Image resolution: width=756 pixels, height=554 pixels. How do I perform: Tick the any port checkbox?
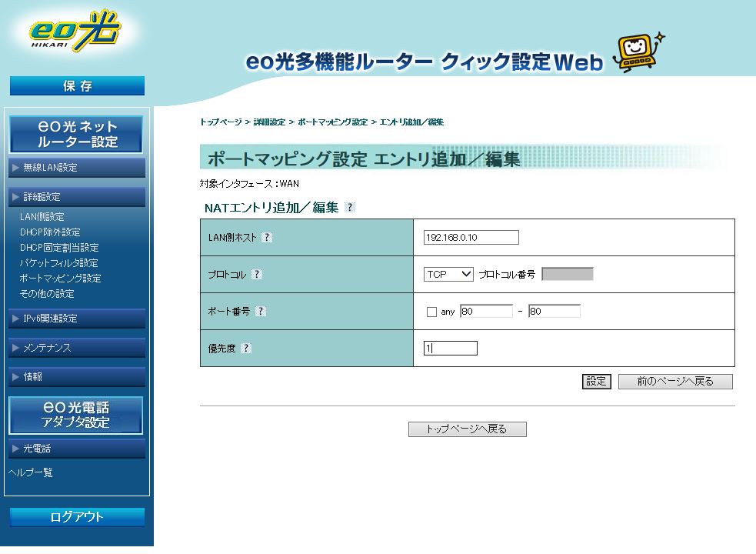click(431, 312)
